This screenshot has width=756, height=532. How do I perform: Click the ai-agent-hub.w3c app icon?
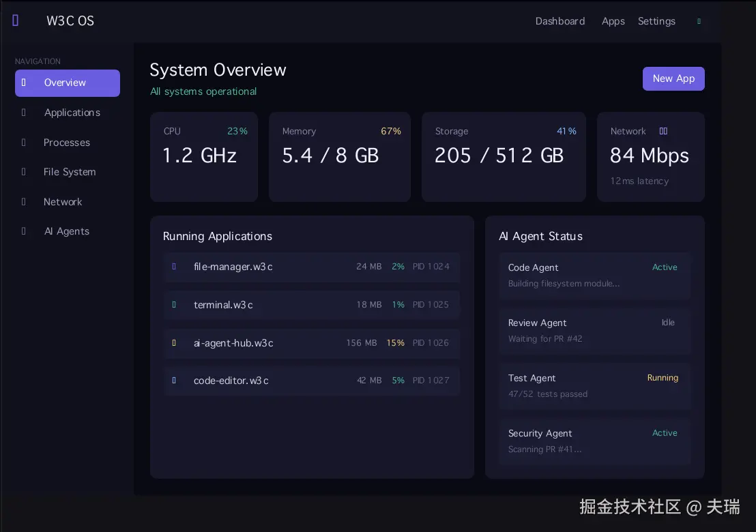(x=175, y=343)
